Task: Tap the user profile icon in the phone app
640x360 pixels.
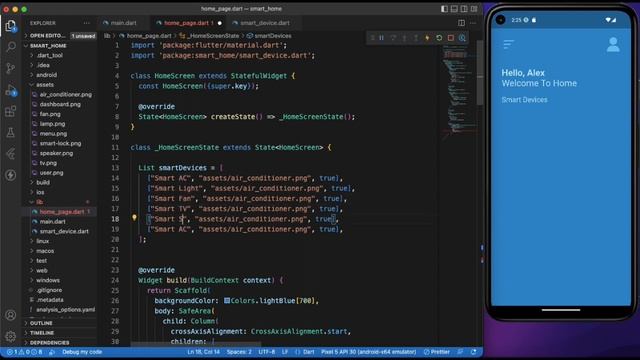Action: [613, 44]
